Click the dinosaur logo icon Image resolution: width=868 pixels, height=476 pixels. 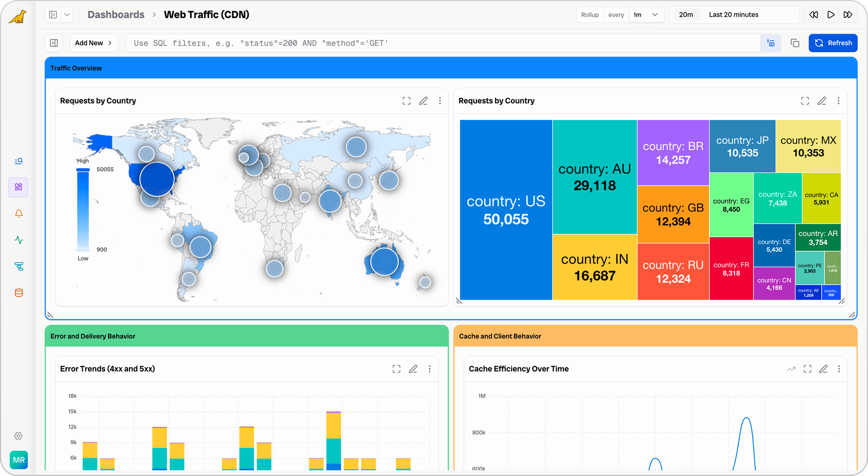(17, 16)
